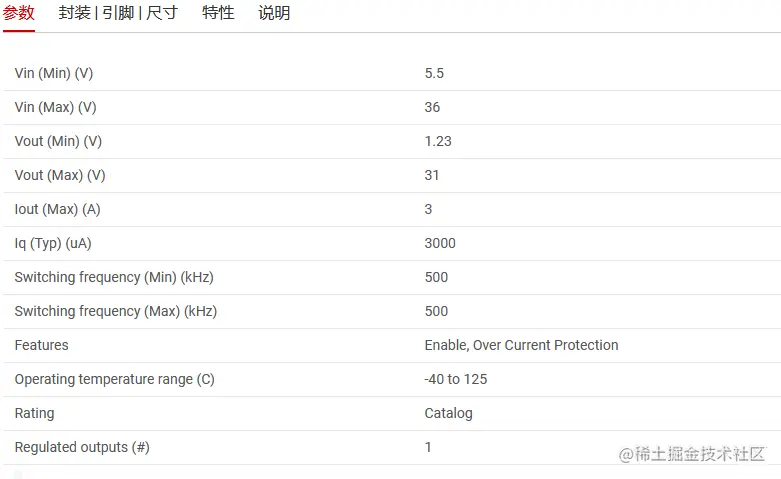
Task: Select the -40 to 125 value
Action: coord(456,379)
